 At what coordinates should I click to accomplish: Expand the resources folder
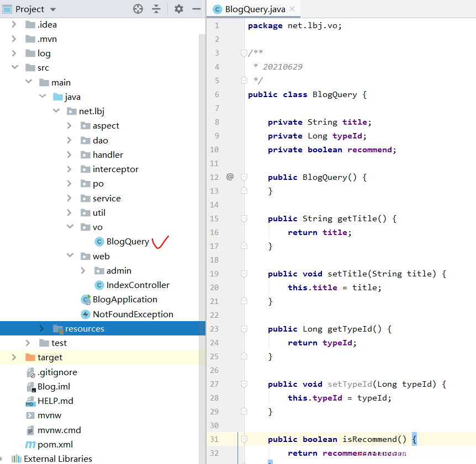point(42,329)
